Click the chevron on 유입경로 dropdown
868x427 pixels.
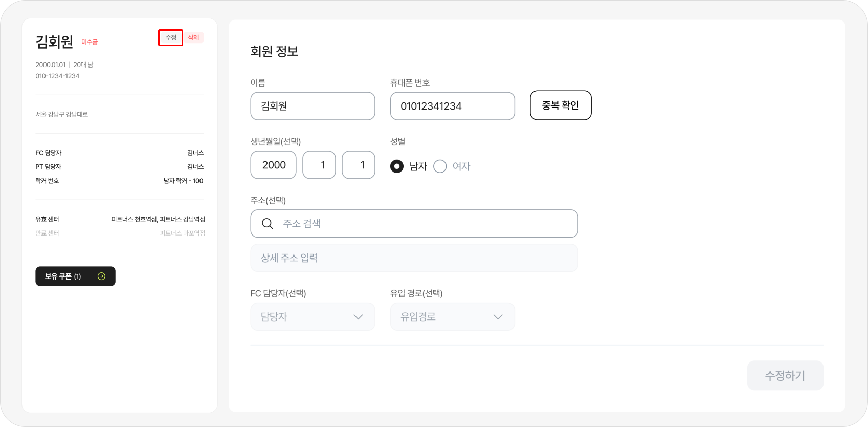tap(498, 317)
